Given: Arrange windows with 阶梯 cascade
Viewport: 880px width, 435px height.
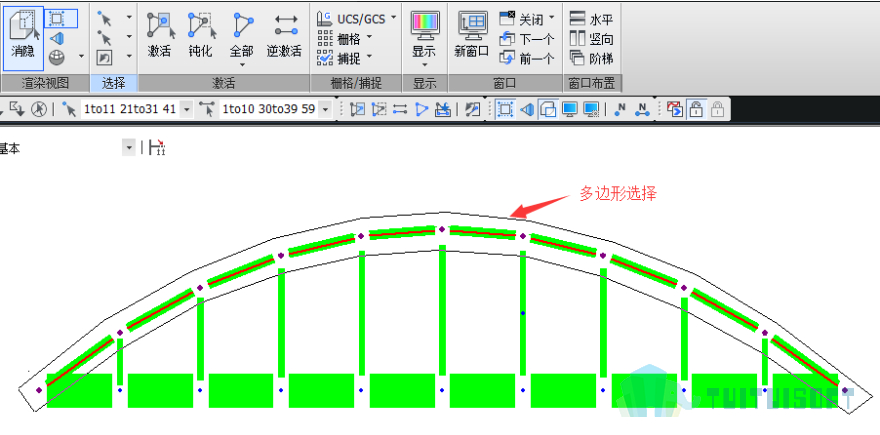Looking at the screenshot, I should 592,58.
